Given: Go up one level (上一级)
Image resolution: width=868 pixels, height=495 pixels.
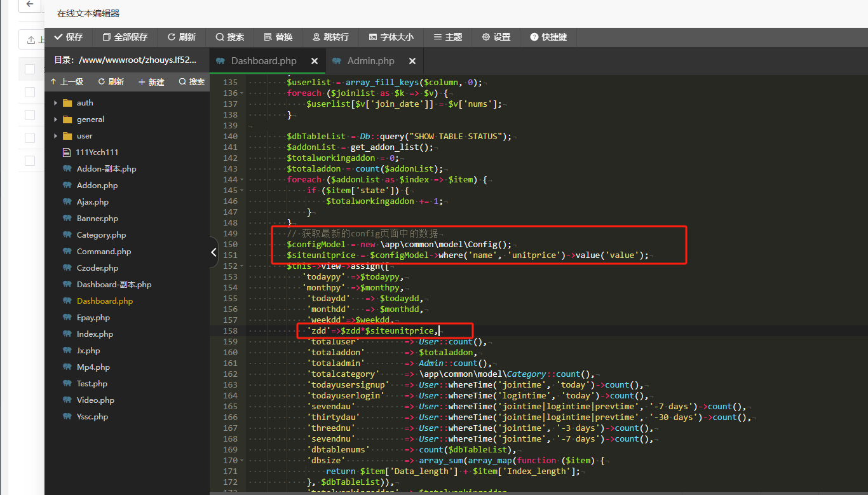Looking at the screenshot, I should point(67,82).
